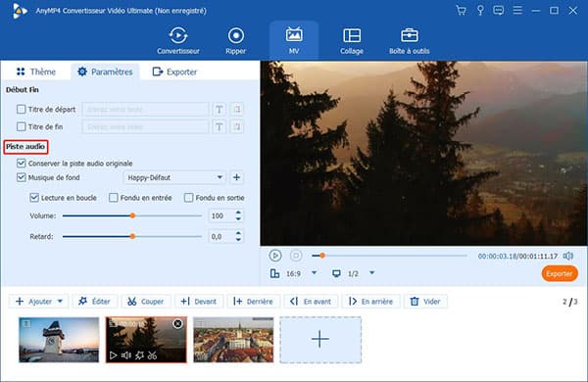588x382 pixels.
Task: Adjust the Retard slider
Action: coord(132,237)
